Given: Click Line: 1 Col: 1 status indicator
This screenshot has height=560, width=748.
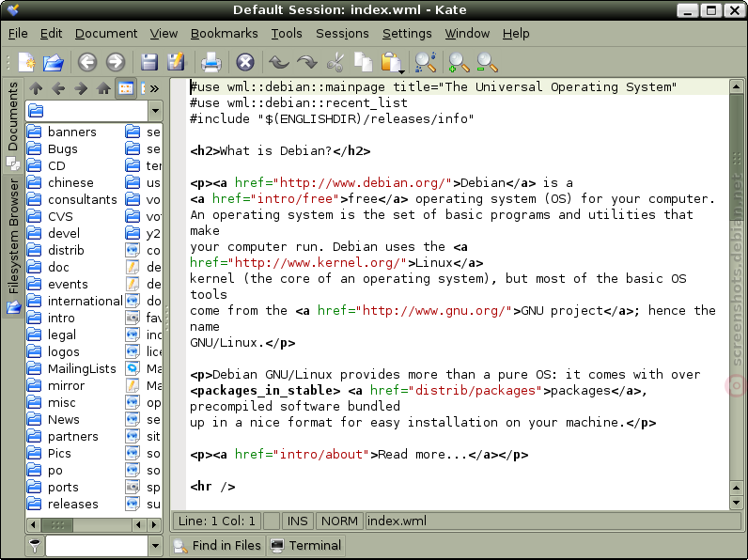Looking at the screenshot, I should point(216,521).
